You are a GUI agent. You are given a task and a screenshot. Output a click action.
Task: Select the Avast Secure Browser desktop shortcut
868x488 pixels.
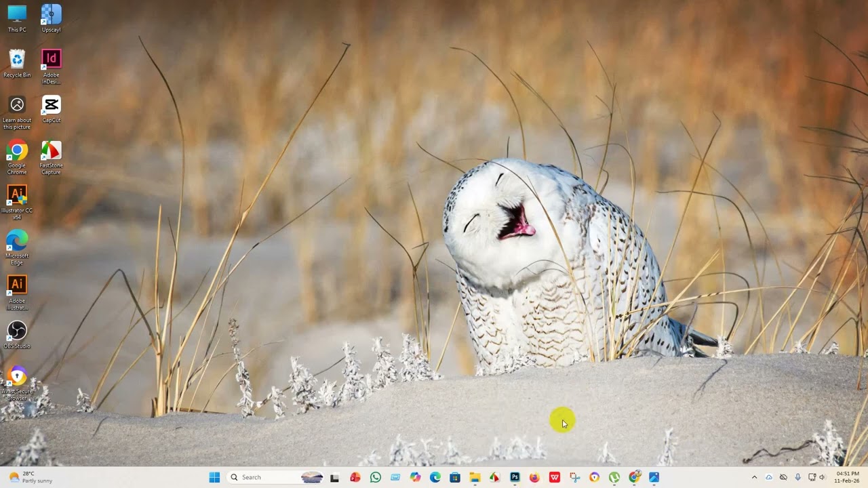(17, 384)
